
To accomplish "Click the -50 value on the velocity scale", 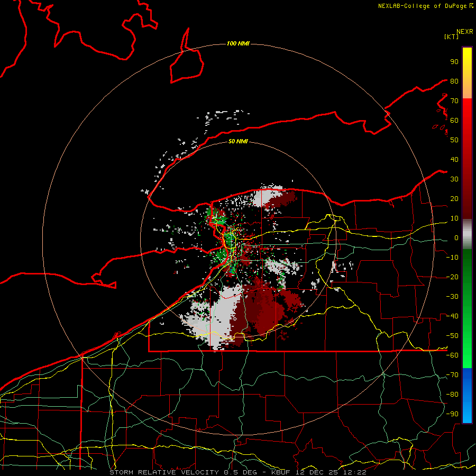I will (x=452, y=336).
